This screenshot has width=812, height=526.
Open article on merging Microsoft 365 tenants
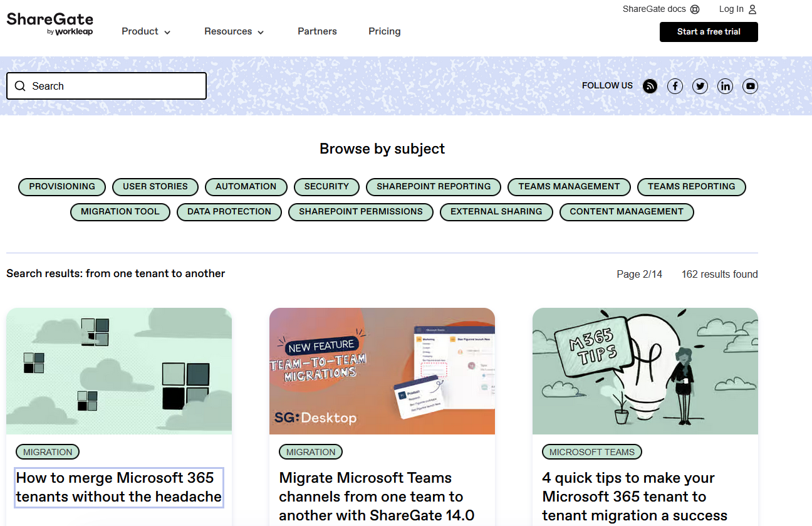[119, 487]
